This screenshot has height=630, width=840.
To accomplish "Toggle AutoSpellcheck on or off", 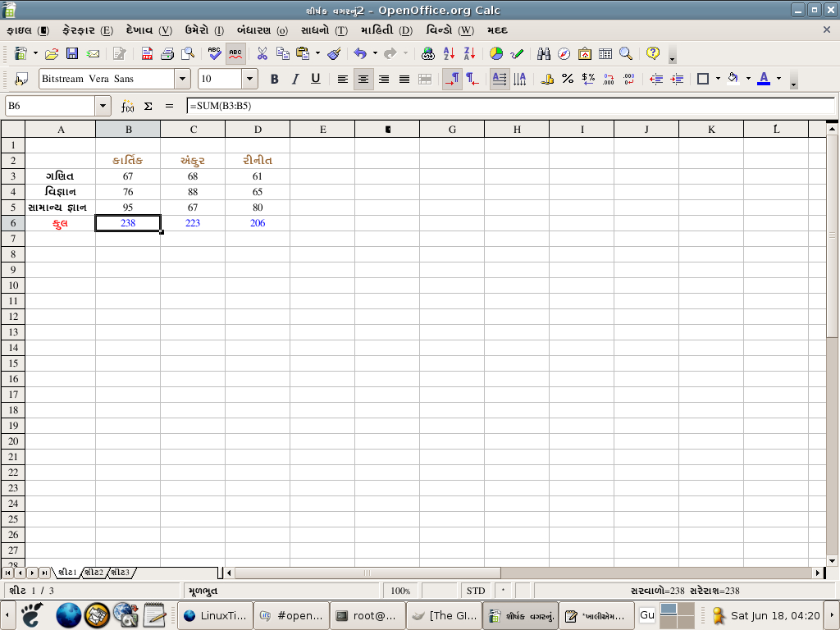I will pos(235,54).
